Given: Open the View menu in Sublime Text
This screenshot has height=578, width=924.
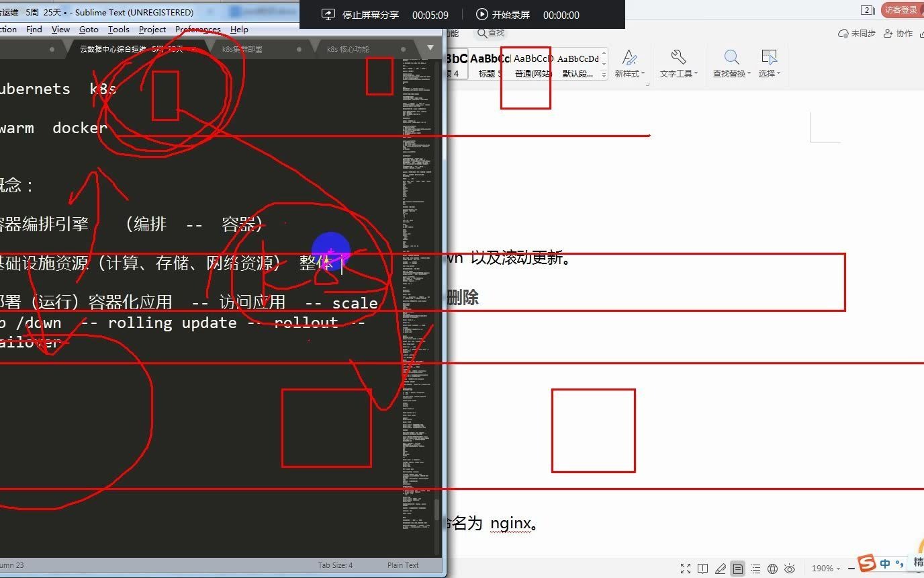Looking at the screenshot, I should click(x=60, y=30).
